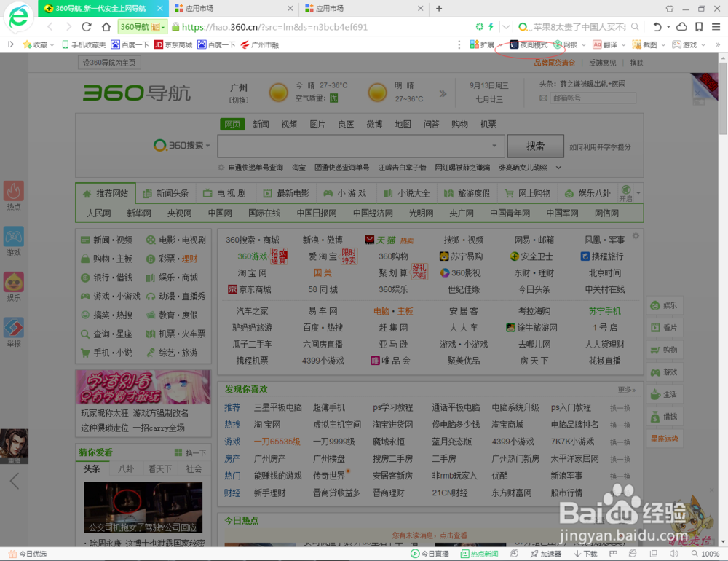The width and height of the screenshot is (728, 561).
Task: Toggle 夜间模式 night mode
Action: [x=529, y=44]
